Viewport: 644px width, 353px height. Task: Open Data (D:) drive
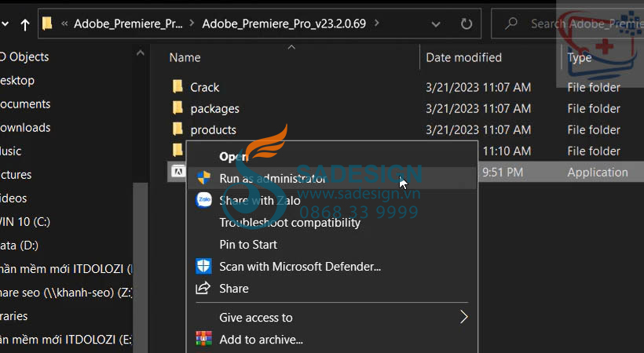tap(20, 246)
